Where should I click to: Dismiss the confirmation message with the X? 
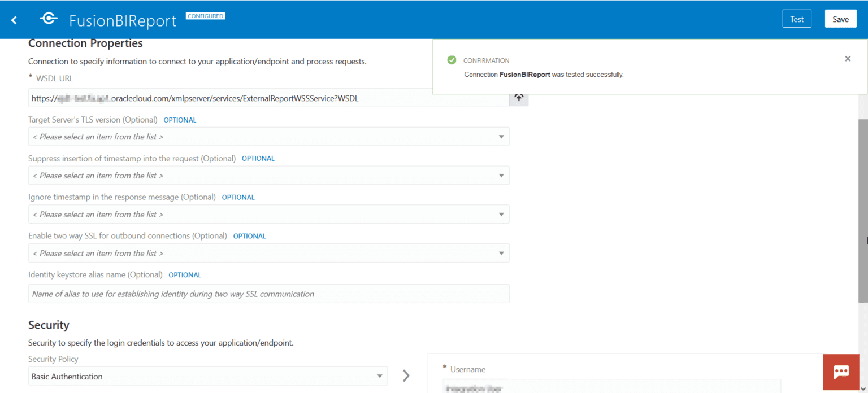[848, 59]
